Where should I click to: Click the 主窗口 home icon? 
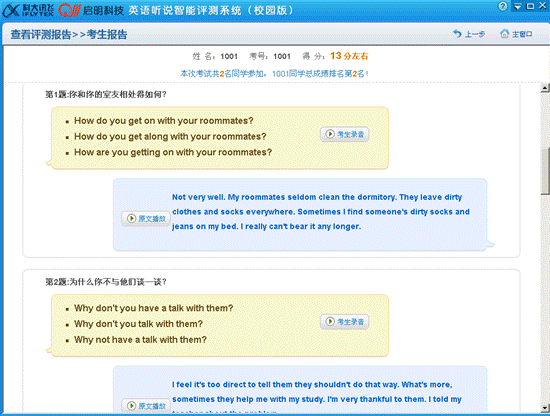pyautogui.click(x=504, y=34)
